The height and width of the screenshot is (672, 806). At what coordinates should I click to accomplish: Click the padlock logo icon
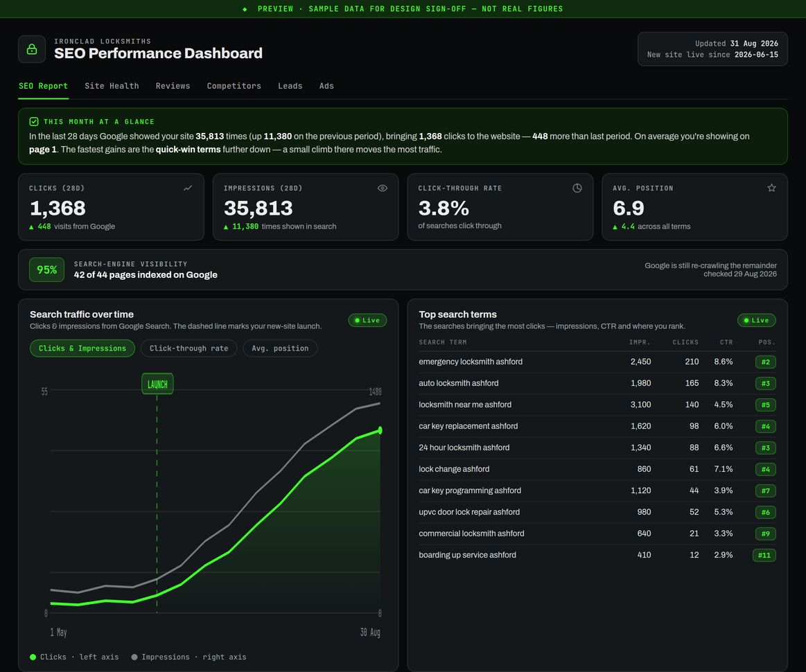pos(32,49)
